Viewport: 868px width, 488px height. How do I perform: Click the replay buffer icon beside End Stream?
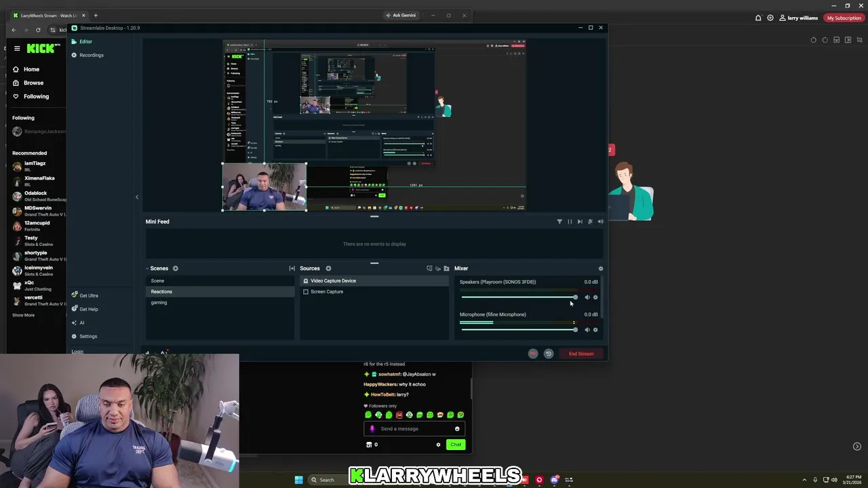click(549, 354)
